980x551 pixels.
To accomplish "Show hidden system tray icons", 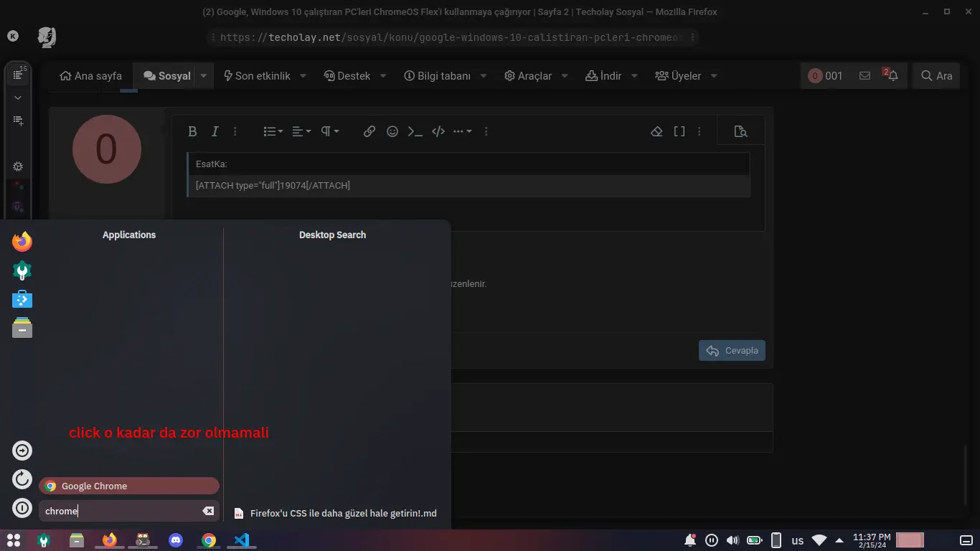I will pyautogui.click(x=839, y=540).
